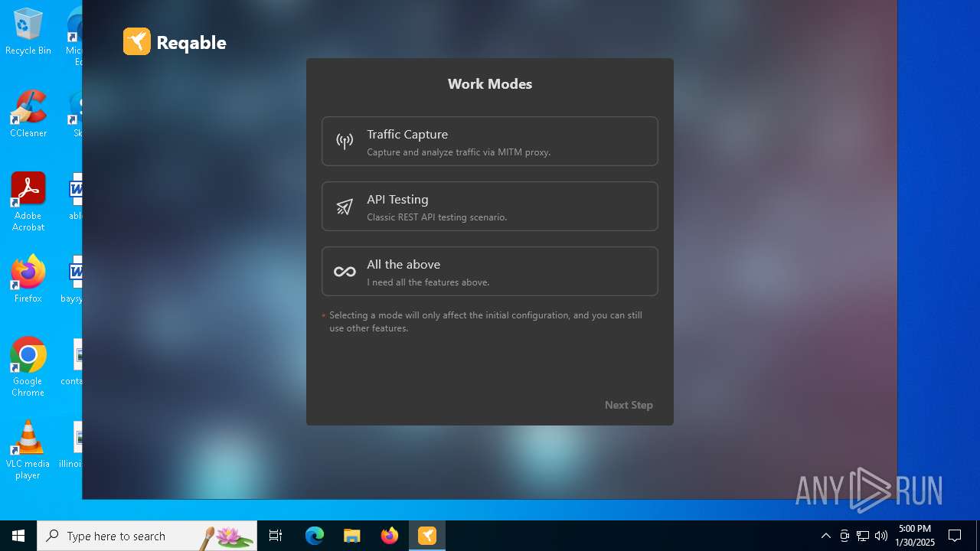The image size is (980, 551).
Task: Open the Windows Start menu
Action: coord(18,536)
